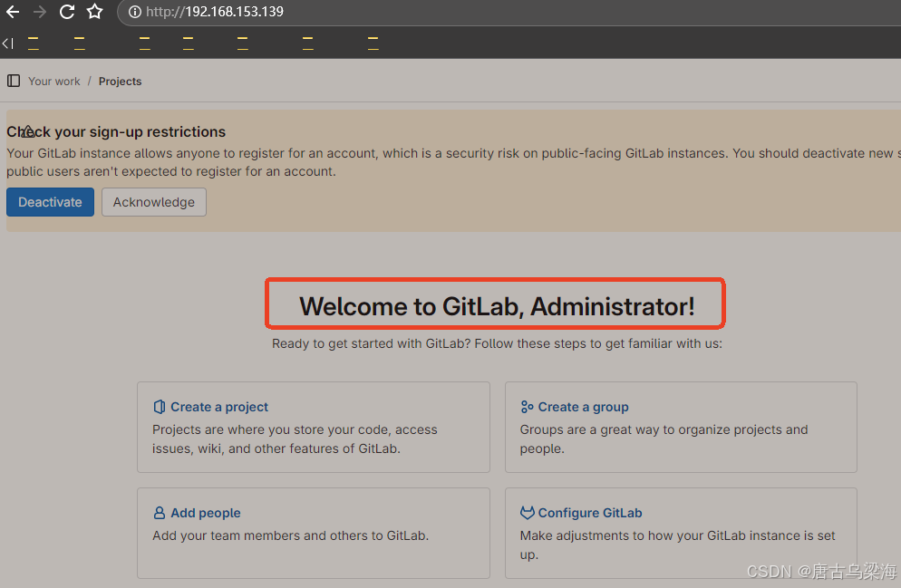
Task: Collapse the bookmarks bar side panel arrow
Action: pyautogui.click(x=7, y=43)
